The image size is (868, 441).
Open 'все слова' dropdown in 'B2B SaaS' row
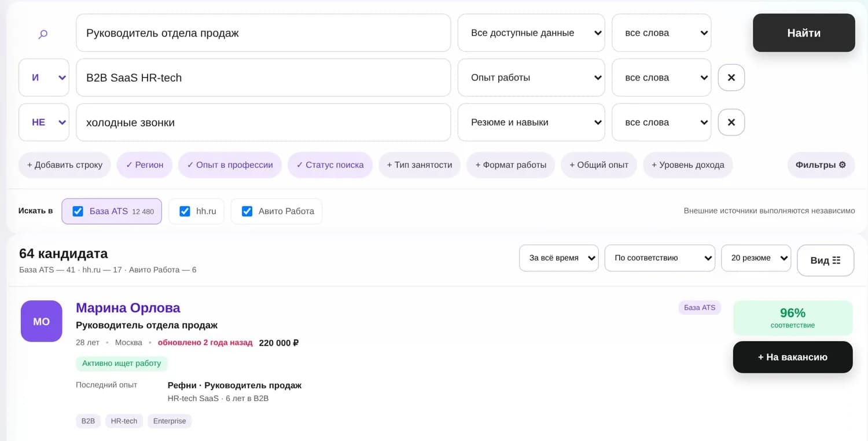coord(661,78)
